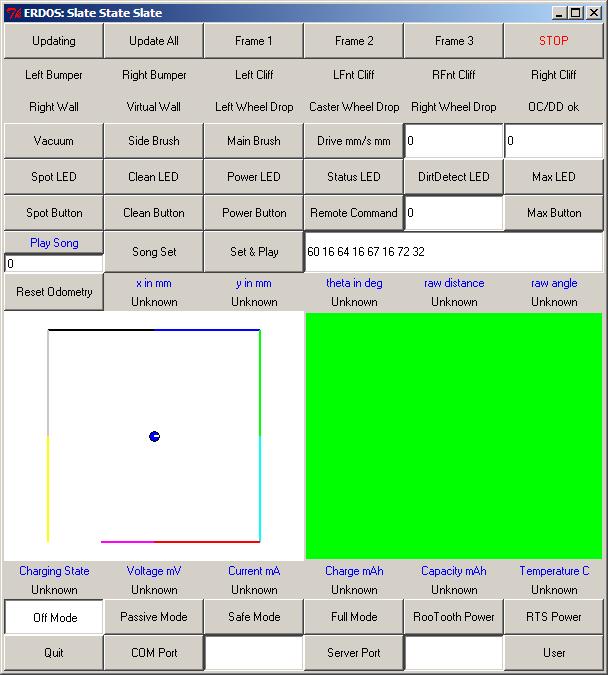Click the green display panel
Screen dimensions: 608x675
click(454, 435)
